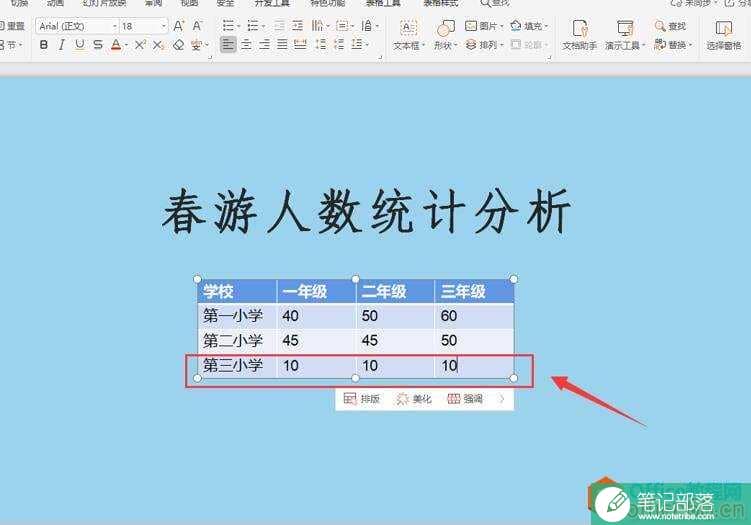Click the 第二小学 table cell
The image size is (751, 525).
pyautogui.click(x=237, y=341)
